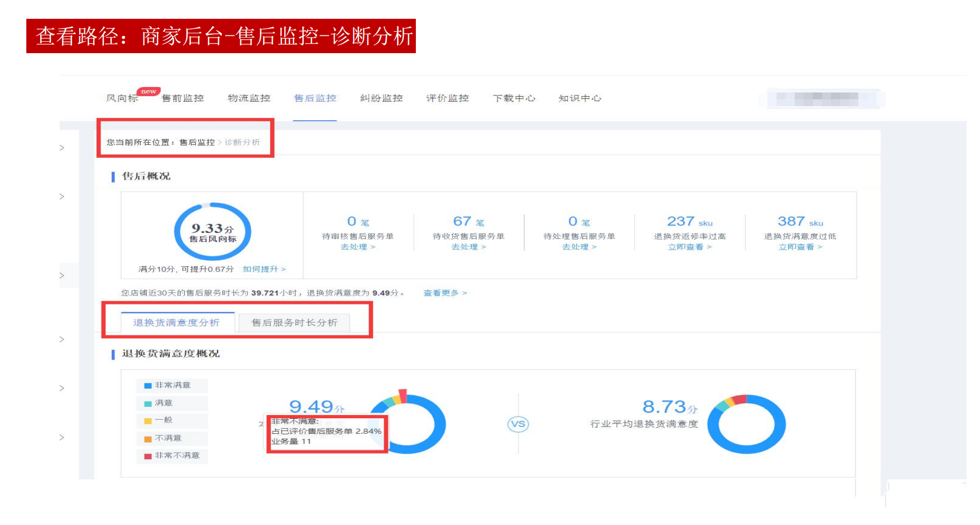Image resolution: width=980 pixels, height=525 pixels.
Task: Open the 风向标 tab
Action: [x=122, y=98]
